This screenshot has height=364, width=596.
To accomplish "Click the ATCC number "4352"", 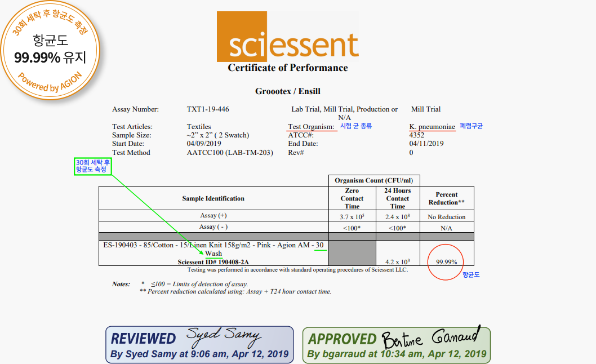I will 417,135.
